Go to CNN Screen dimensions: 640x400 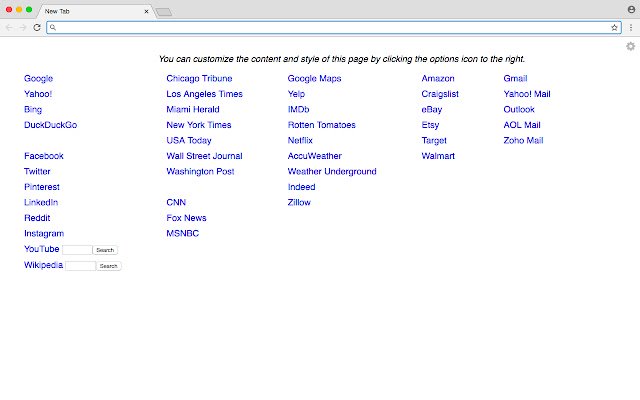coord(176,202)
